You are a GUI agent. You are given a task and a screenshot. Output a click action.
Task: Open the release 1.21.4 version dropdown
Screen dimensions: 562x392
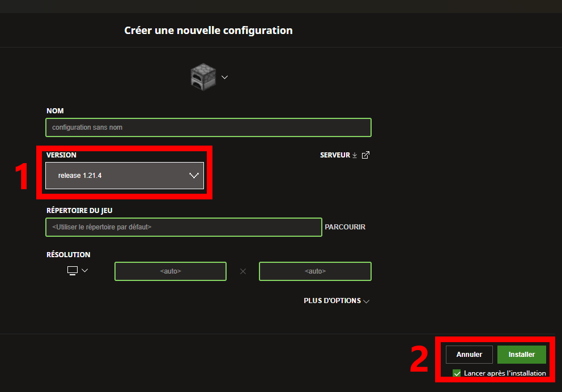pyautogui.click(x=125, y=176)
